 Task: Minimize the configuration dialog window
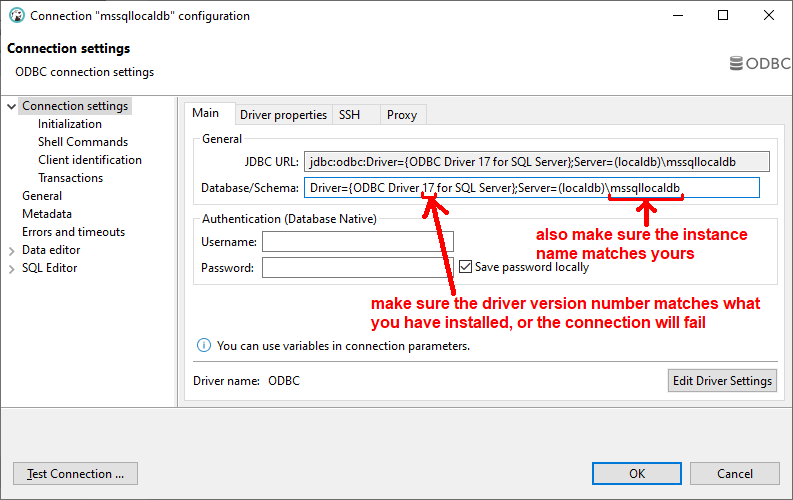pyautogui.click(x=678, y=16)
